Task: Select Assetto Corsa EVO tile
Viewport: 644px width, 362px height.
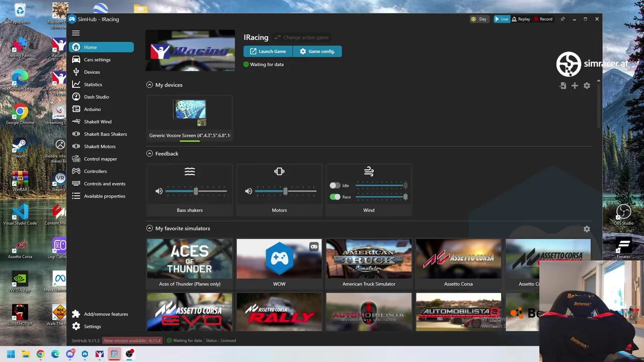Action: [x=190, y=312]
